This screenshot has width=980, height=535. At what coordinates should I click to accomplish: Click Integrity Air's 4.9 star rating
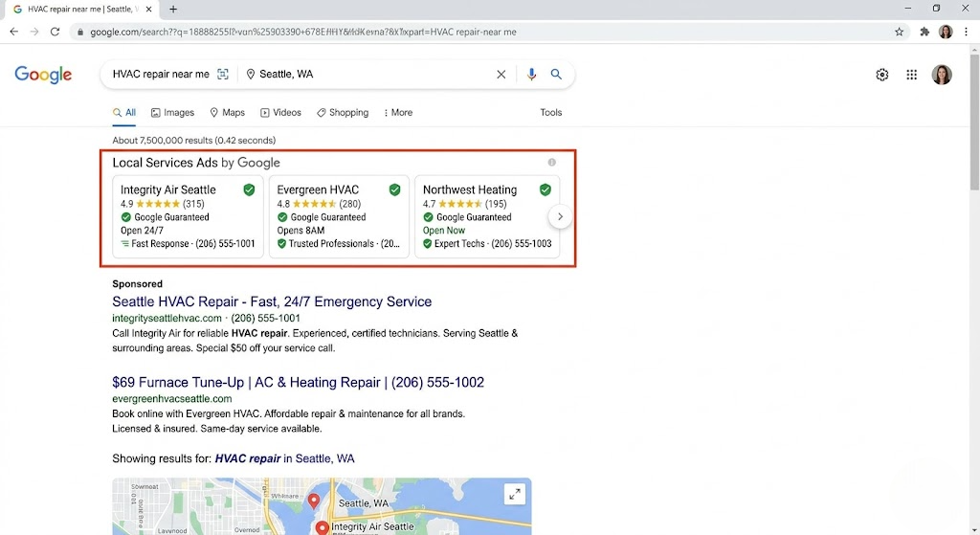pos(163,204)
